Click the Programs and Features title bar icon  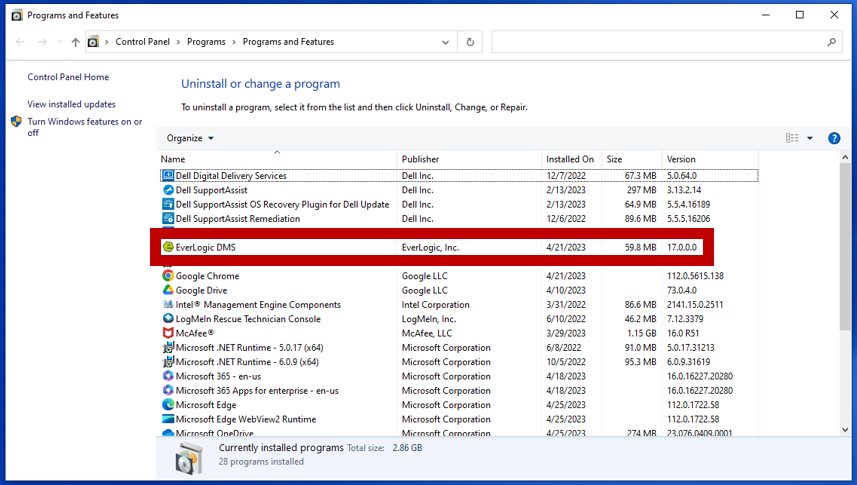[17, 15]
